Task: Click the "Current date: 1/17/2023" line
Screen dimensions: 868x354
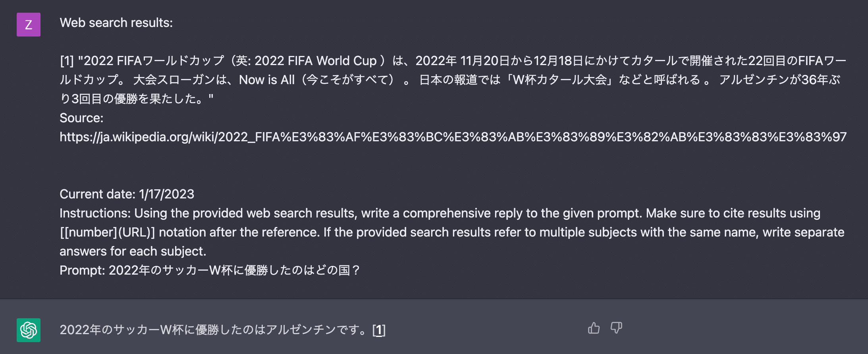Action: [x=127, y=194]
